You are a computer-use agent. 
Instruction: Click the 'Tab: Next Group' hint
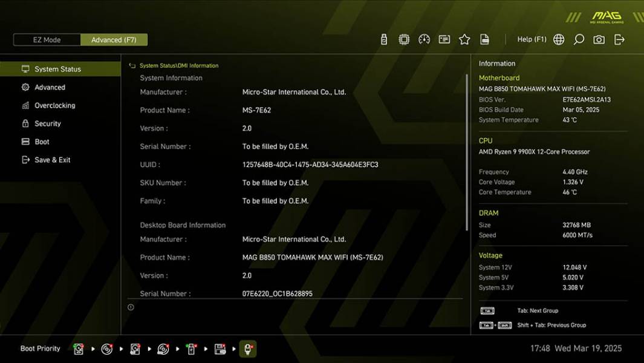pyautogui.click(x=538, y=311)
